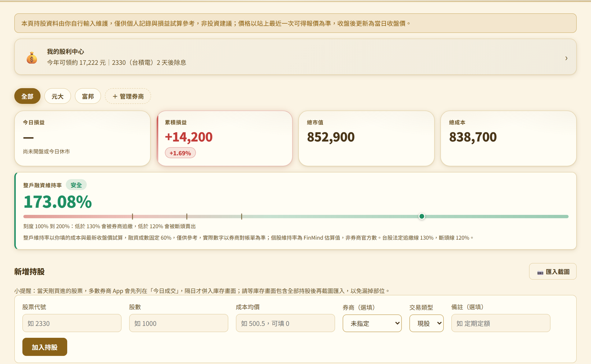Open the + 管理券商 option
Viewport: 591px width, 364px height.
click(128, 96)
